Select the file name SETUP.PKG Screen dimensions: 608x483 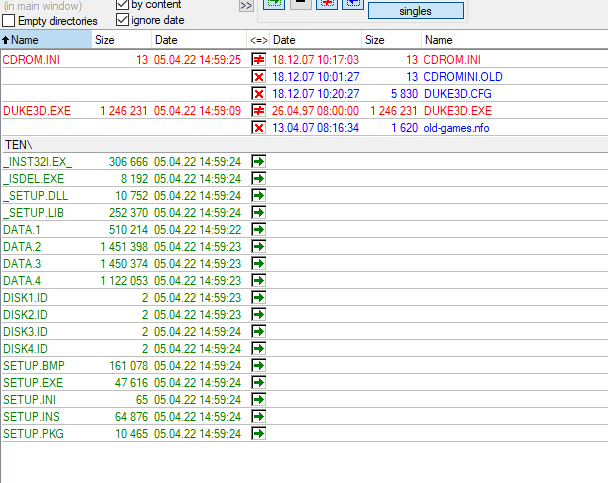[33, 434]
